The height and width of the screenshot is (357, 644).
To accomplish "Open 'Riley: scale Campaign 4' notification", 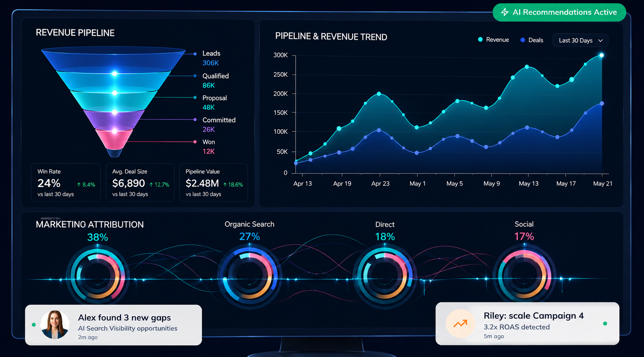I will coord(527,324).
